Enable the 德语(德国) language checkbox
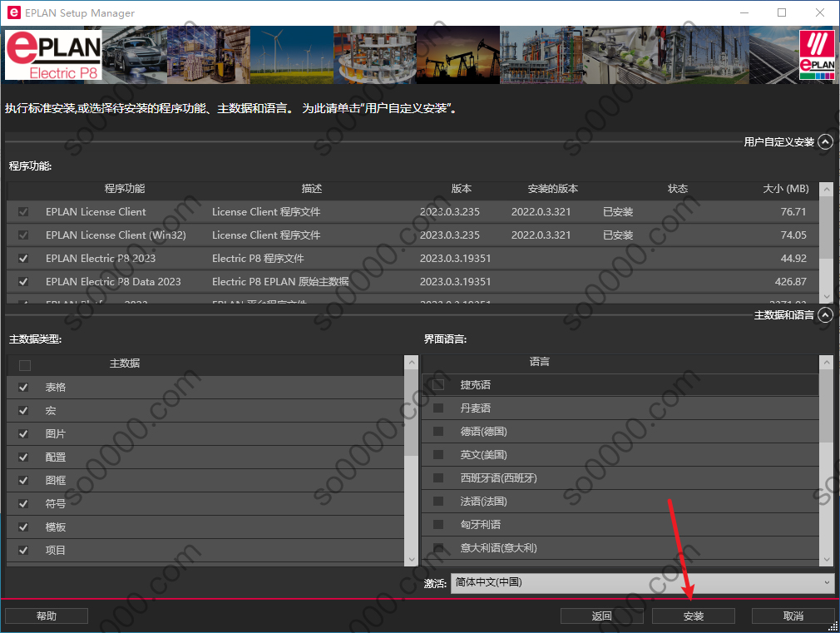This screenshot has width=840, height=633. pos(438,432)
